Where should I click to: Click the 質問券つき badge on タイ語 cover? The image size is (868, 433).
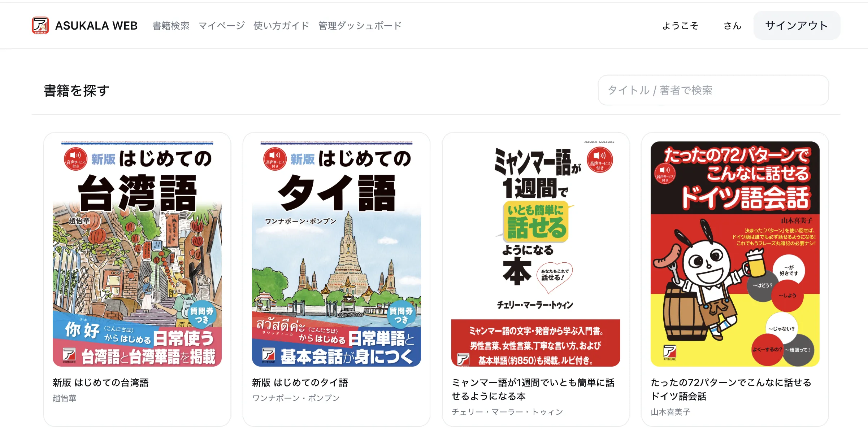click(x=401, y=314)
